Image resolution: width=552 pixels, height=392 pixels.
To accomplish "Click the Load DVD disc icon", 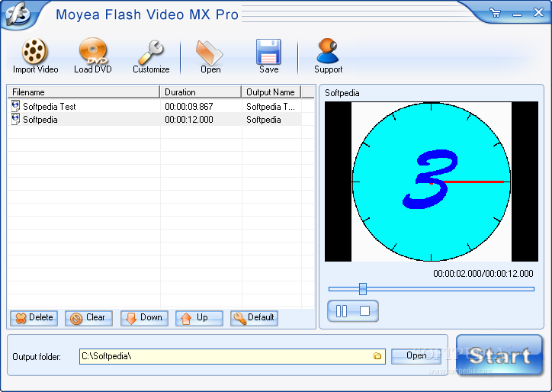I will coord(92,51).
